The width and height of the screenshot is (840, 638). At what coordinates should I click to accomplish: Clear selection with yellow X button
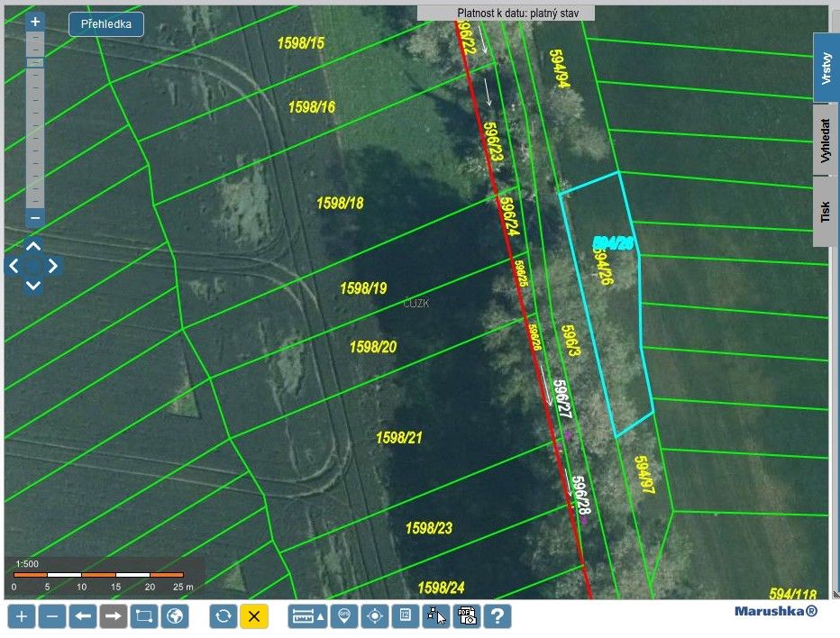254,616
